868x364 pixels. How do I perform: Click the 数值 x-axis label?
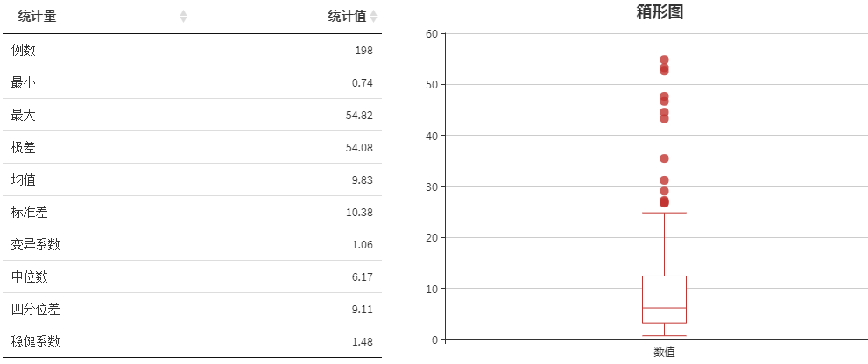(664, 353)
